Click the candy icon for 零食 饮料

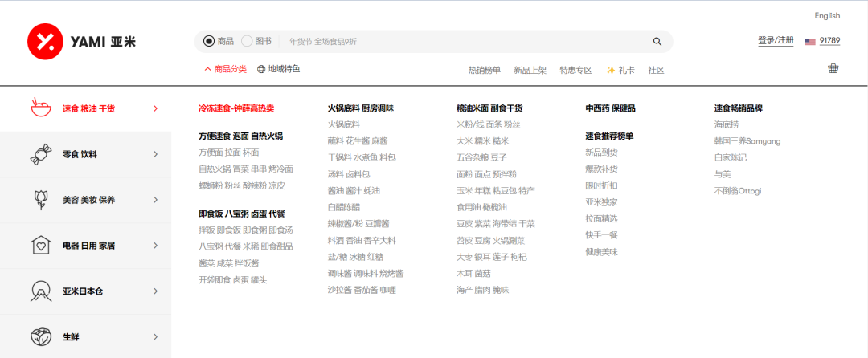click(40, 154)
